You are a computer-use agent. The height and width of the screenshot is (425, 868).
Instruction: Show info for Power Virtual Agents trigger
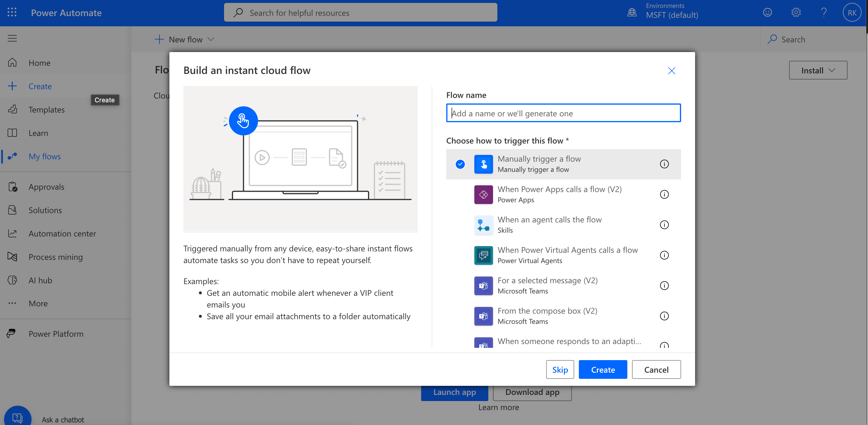coord(664,255)
